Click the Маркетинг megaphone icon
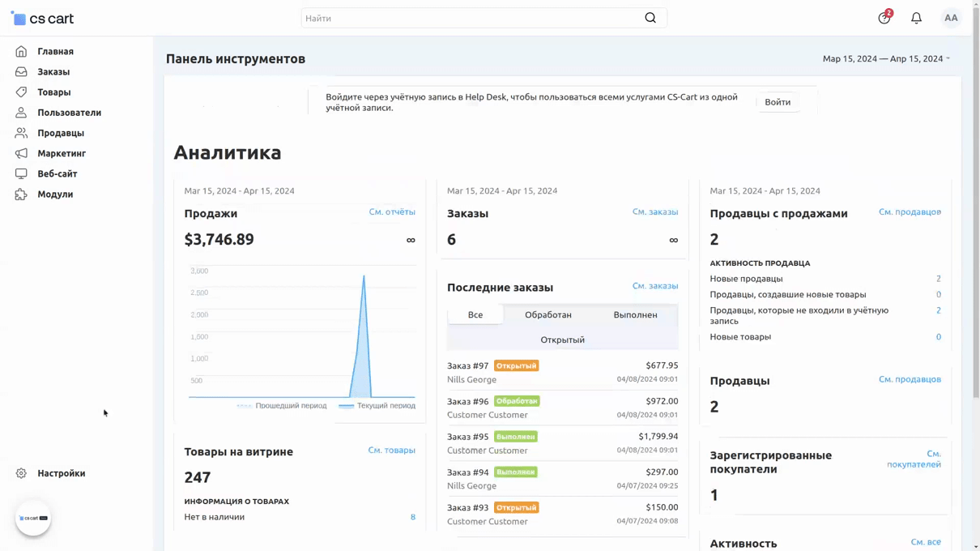 [x=21, y=153]
